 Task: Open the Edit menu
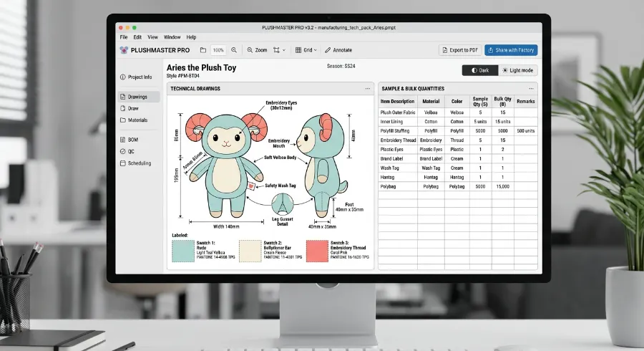point(137,37)
